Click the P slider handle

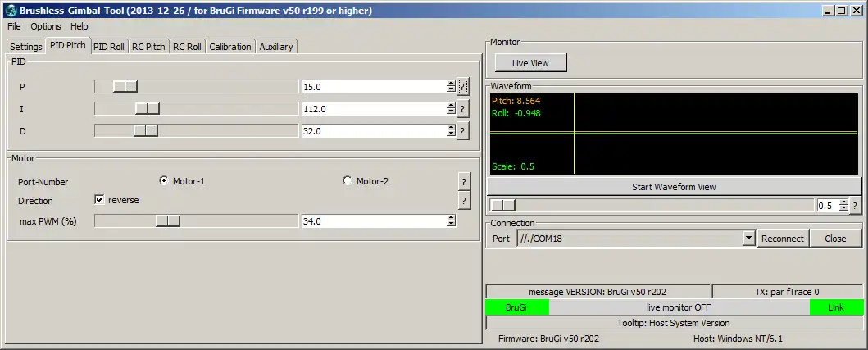(125, 86)
